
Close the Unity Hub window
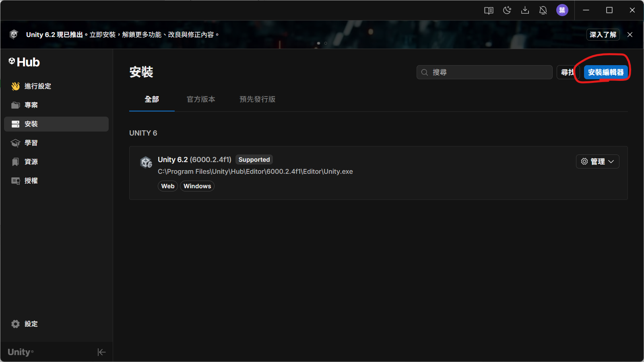(x=632, y=10)
